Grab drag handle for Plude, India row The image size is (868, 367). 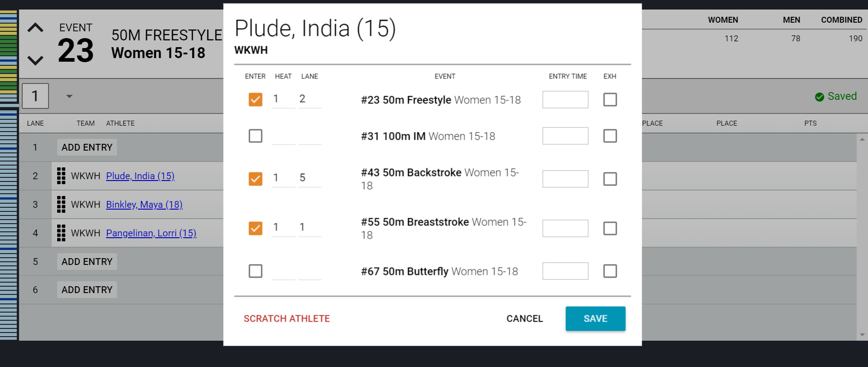pos(61,176)
